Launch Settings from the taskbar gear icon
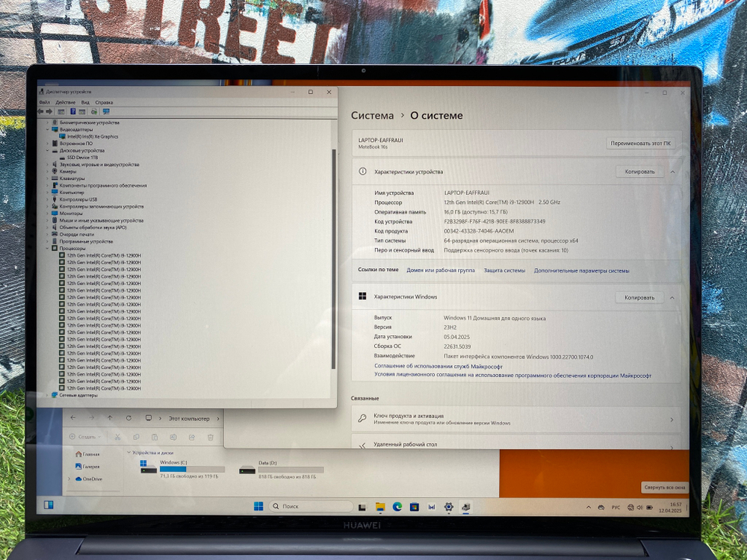This screenshot has height=560, width=747. coord(450,505)
